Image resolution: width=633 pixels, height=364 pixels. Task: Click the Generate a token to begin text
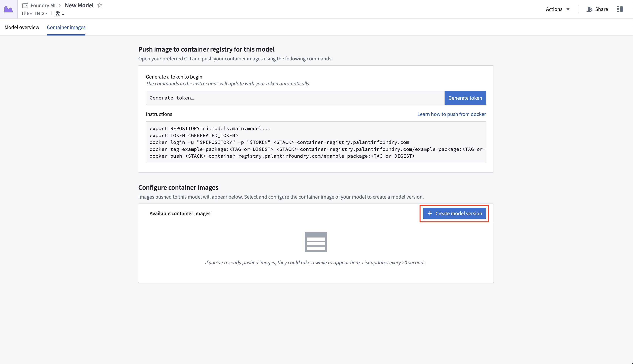click(x=174, y=77)
